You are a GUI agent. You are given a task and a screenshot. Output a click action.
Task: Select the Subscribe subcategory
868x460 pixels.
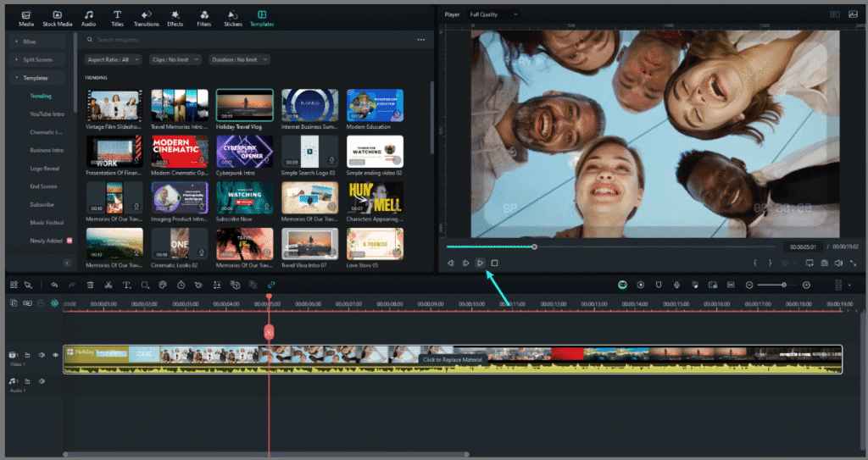coord(42,205)
